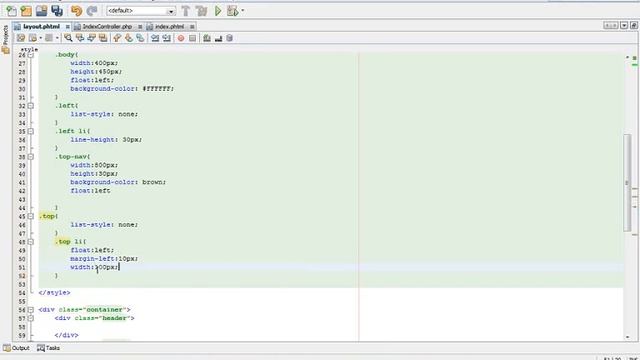Collapse the container div fold on line 56

point(31,310)
